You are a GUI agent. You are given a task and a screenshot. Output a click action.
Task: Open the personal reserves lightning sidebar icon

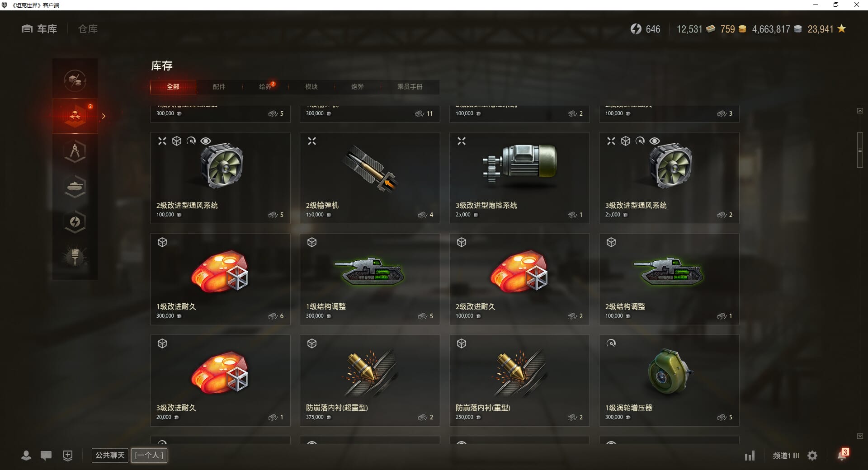75,221
